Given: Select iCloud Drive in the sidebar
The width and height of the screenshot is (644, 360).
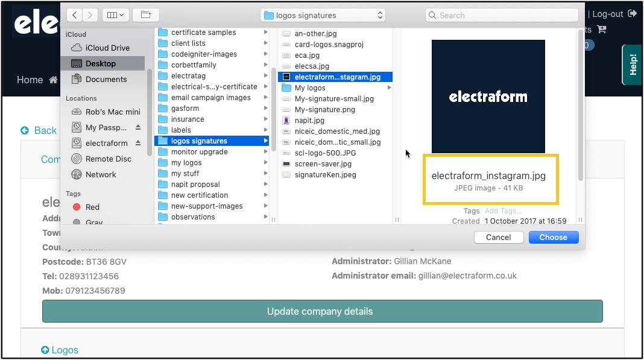Looking at the screenshot, I should [103, 48].
